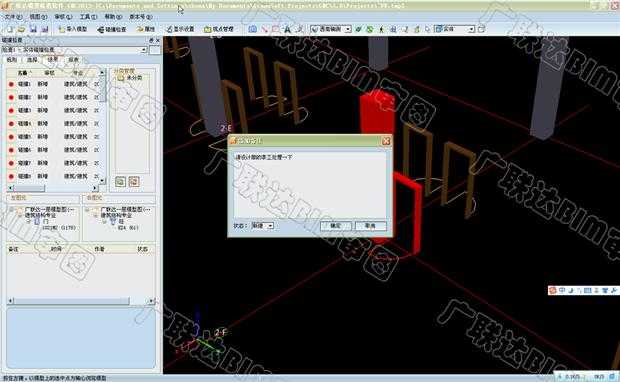Open the 视图 View menu
Screen dimensions: 620x382
coord(38,17)
